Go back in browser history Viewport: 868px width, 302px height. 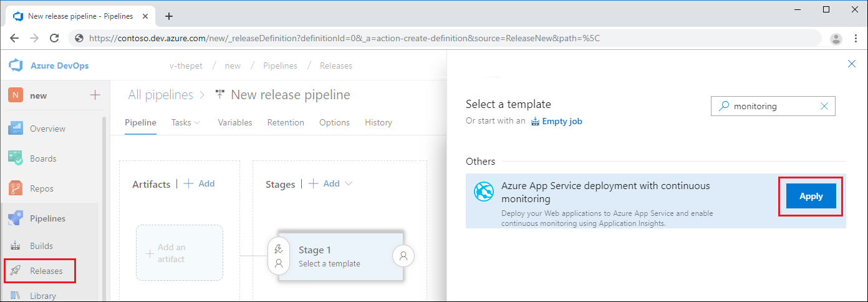point(15,38)
